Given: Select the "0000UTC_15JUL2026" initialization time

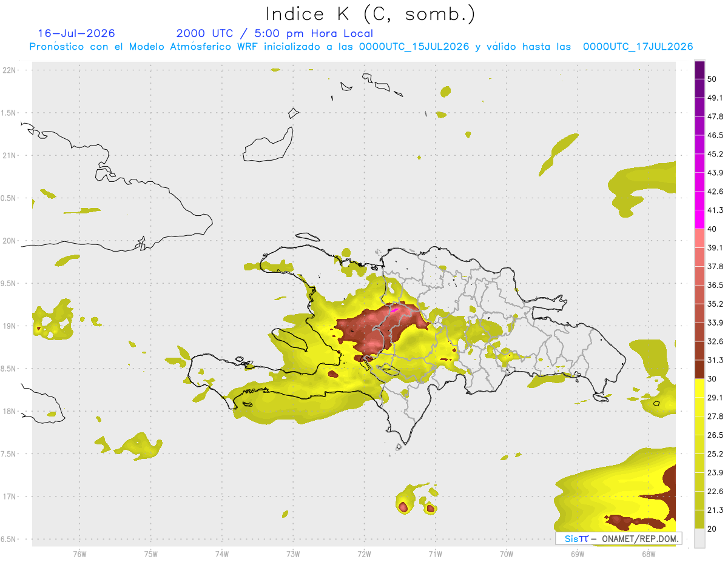Looking at the screenshot, I should [414, 47].
